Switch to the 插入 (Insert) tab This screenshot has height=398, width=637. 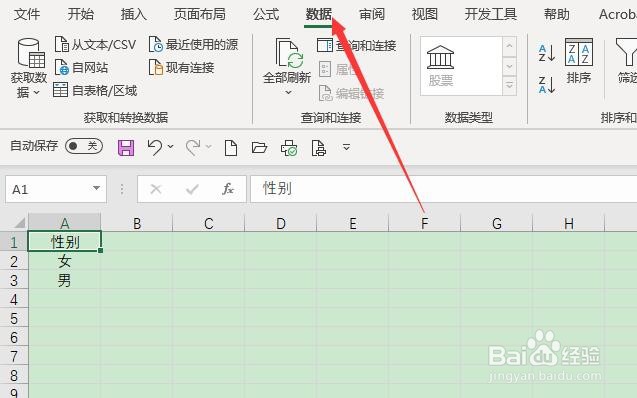click(134, 15)
